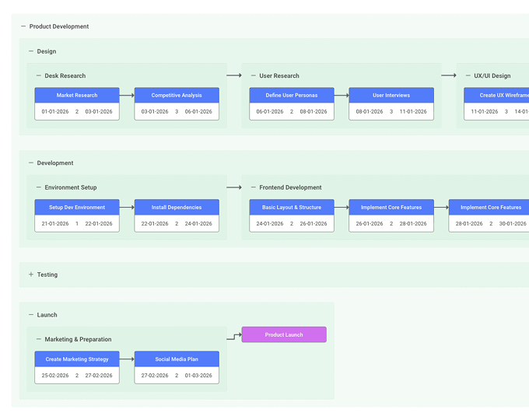Collapse the Desk Research subgroup
The height and width of the screenshot is (420, 529).
tap(39, 76)
